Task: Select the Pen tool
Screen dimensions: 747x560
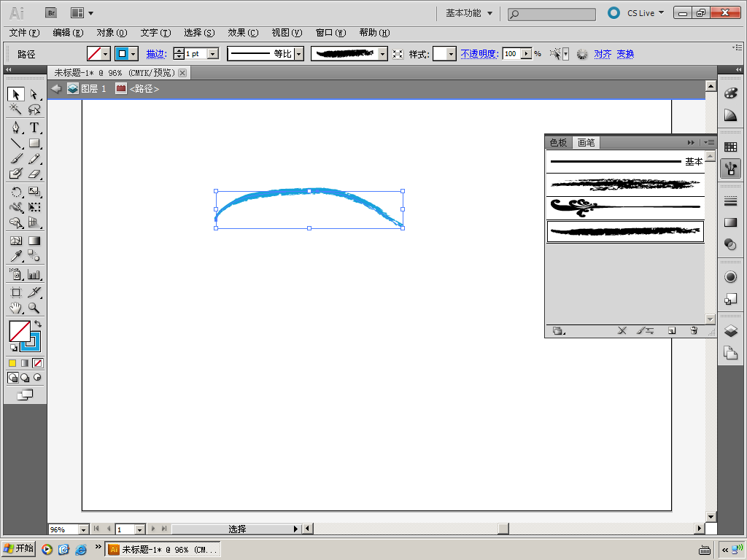Action: click(16, 127)
